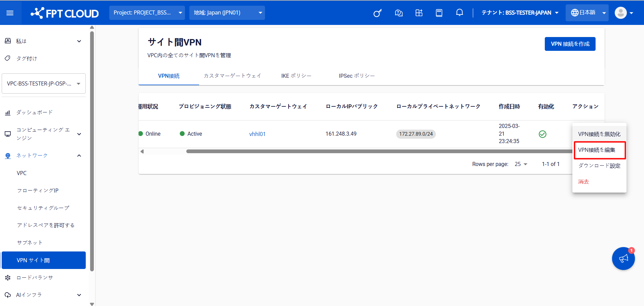
Task: Click the sidebar vertical scrollbar
Action: [x=92, y=151]
